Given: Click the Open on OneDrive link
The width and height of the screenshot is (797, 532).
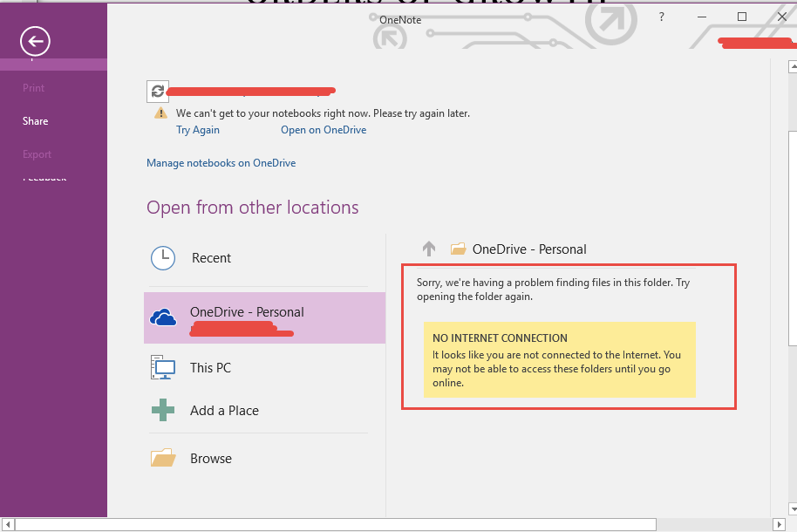Looking at the screenshot, I should 324,130.
